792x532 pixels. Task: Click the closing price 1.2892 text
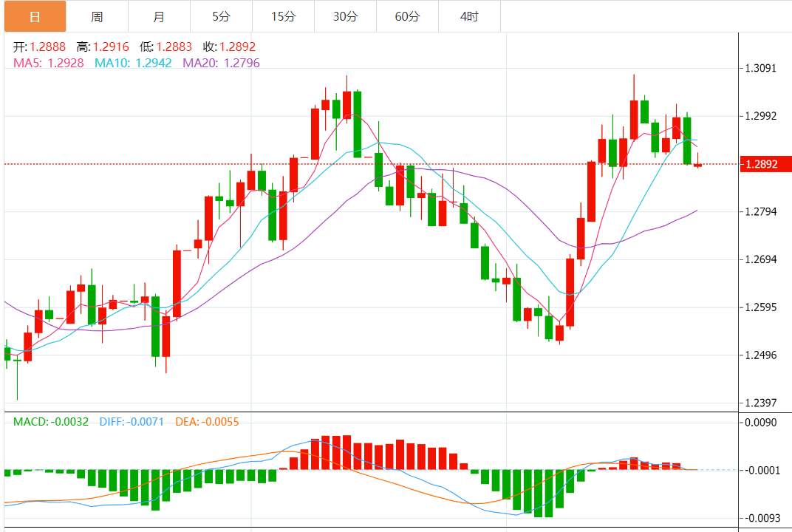237,47
